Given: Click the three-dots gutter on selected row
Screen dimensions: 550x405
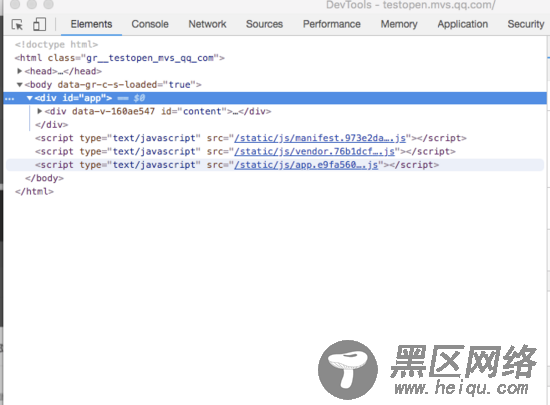Looking at the screenshot, I should [9, 99].
